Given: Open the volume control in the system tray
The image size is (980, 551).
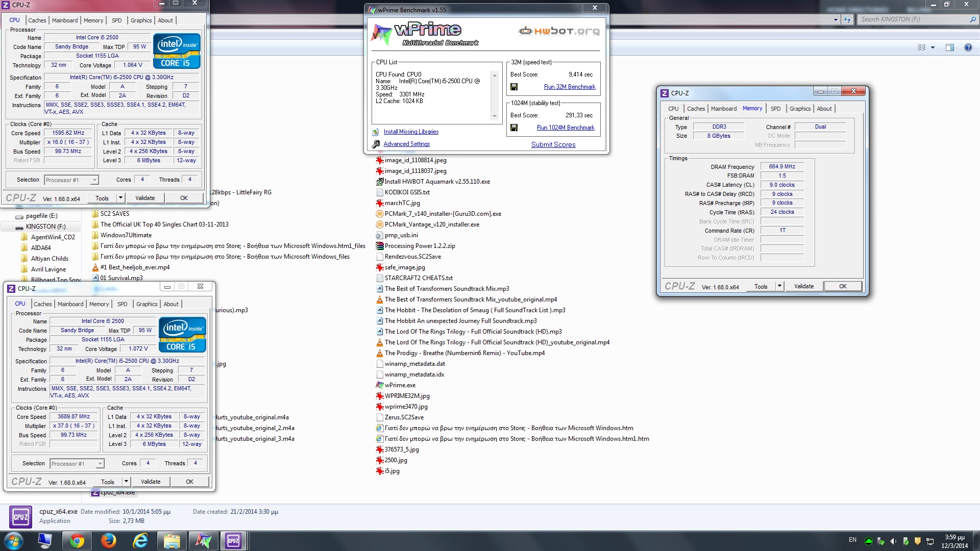Looking at the screenshot, I should (x=893, y=541).
